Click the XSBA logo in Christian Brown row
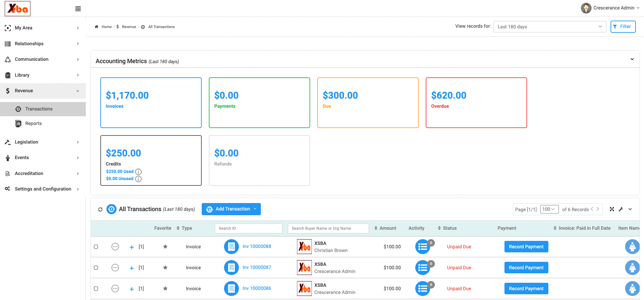Image resolution: width=644 pixels, height=300 pixels. (x=304, y=247)
